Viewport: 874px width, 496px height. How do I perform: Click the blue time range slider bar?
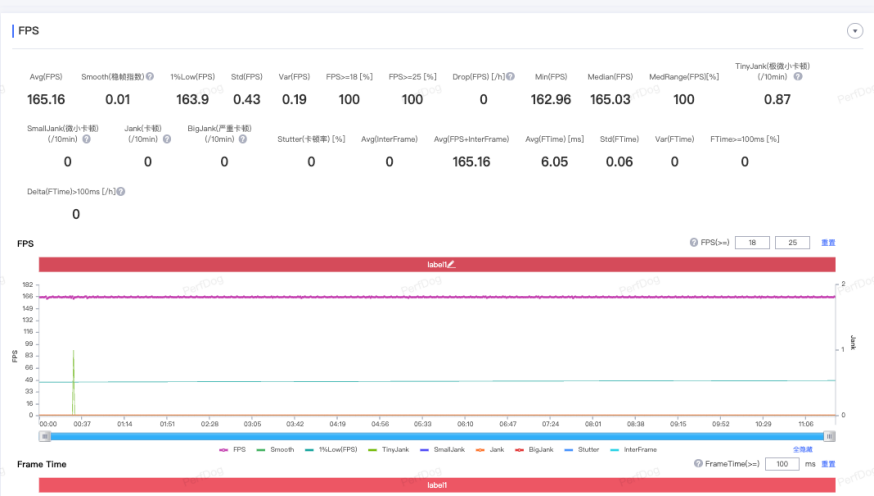pos(437,436)
